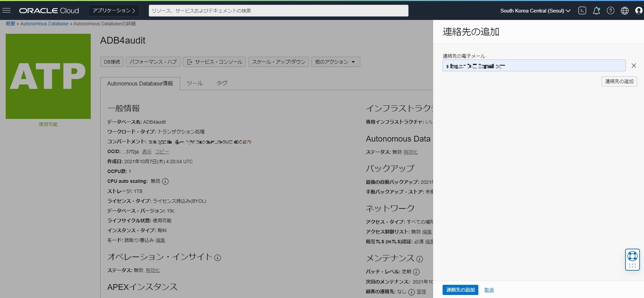Click OCID コピー link
The height and width of the screenshot is (298, 644).
click(162, 152)
